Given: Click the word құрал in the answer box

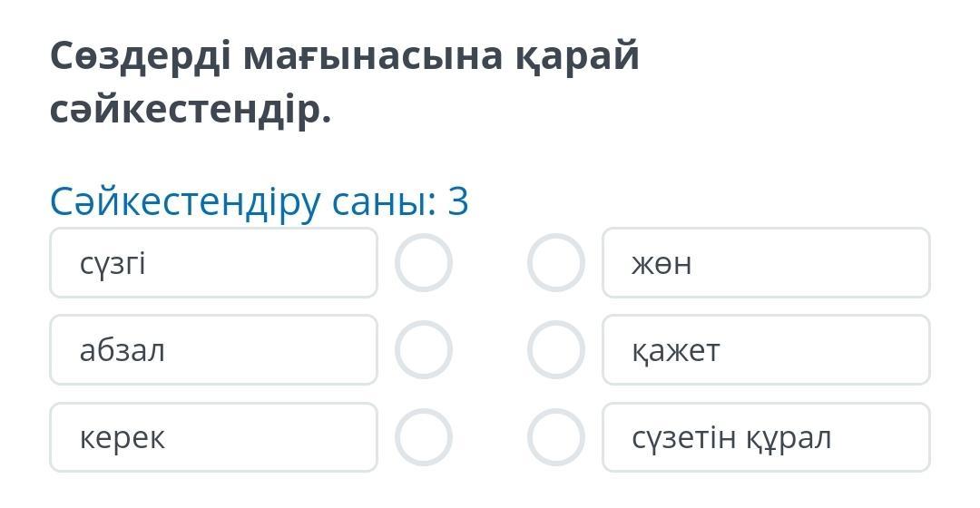Looking at the screenshot, I should click(789, 438).
